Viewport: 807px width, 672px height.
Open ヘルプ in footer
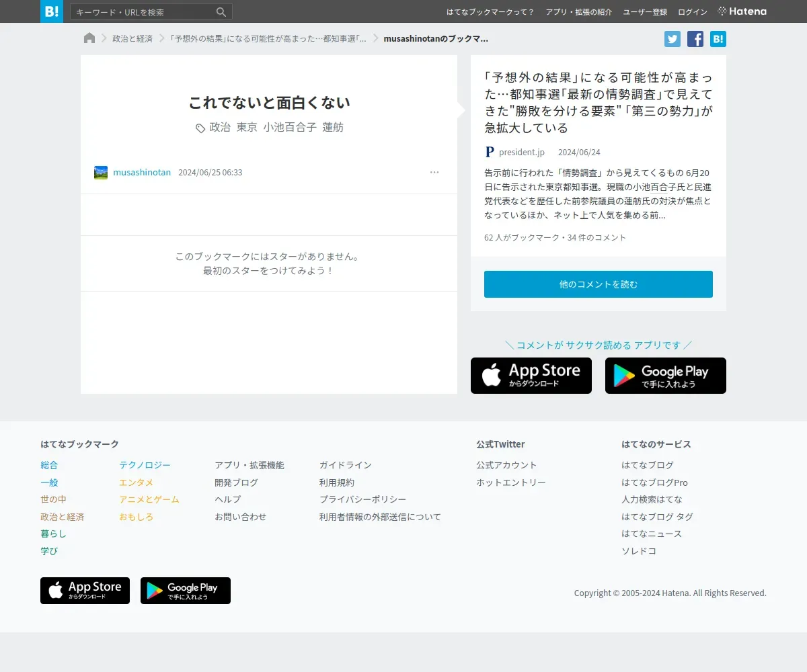pos(227,499)
